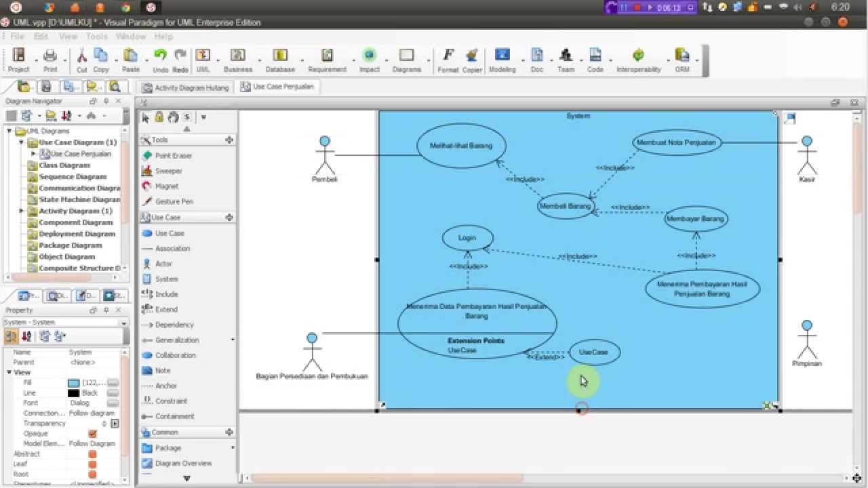868x488 pixels.
Task: Pick the Include relationship tool
Action: click(x=167, y=294)
